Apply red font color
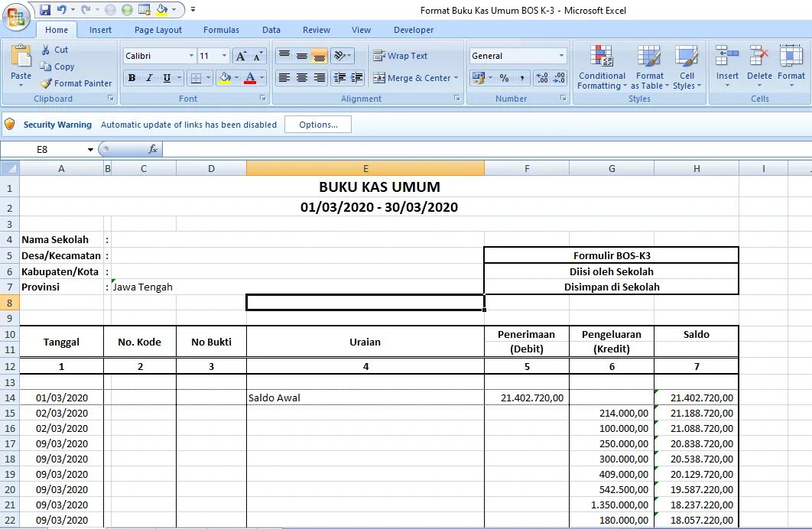 [250, 78]
